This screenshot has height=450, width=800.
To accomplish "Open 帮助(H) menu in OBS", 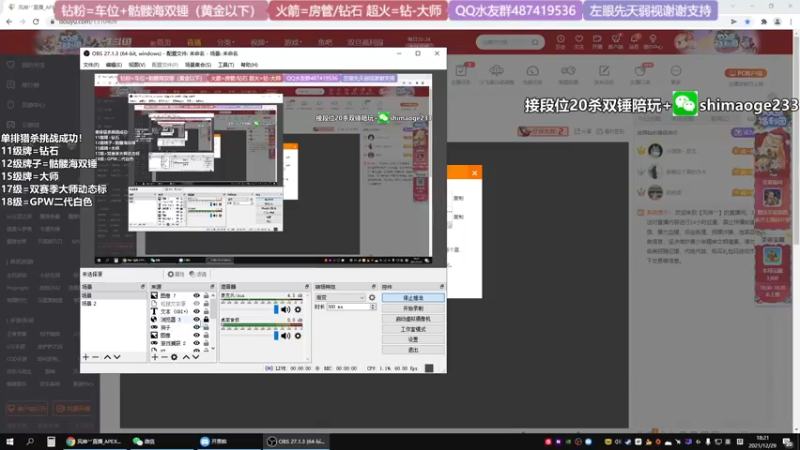I will pyautogui.click(x=249, y=65).
